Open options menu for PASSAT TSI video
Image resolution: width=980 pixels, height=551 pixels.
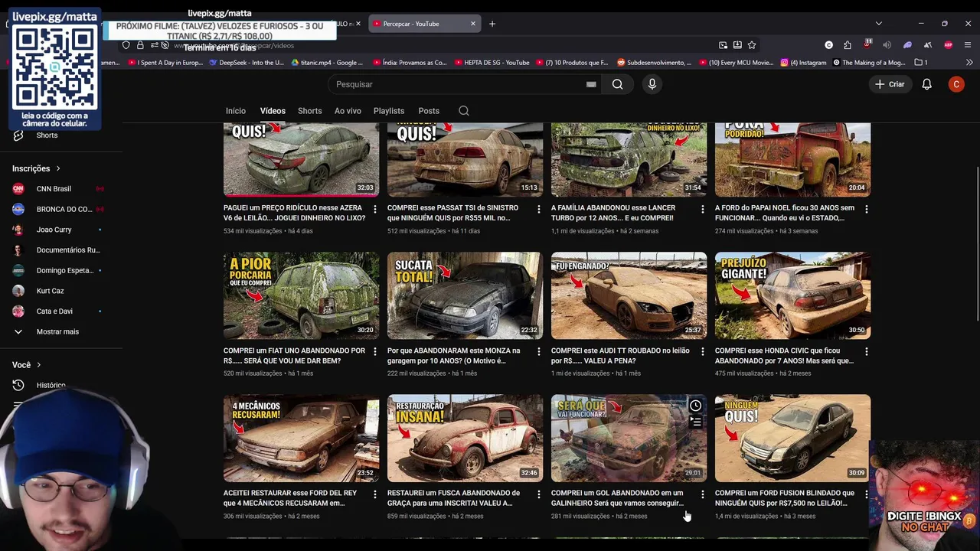(x=538, y=209)
